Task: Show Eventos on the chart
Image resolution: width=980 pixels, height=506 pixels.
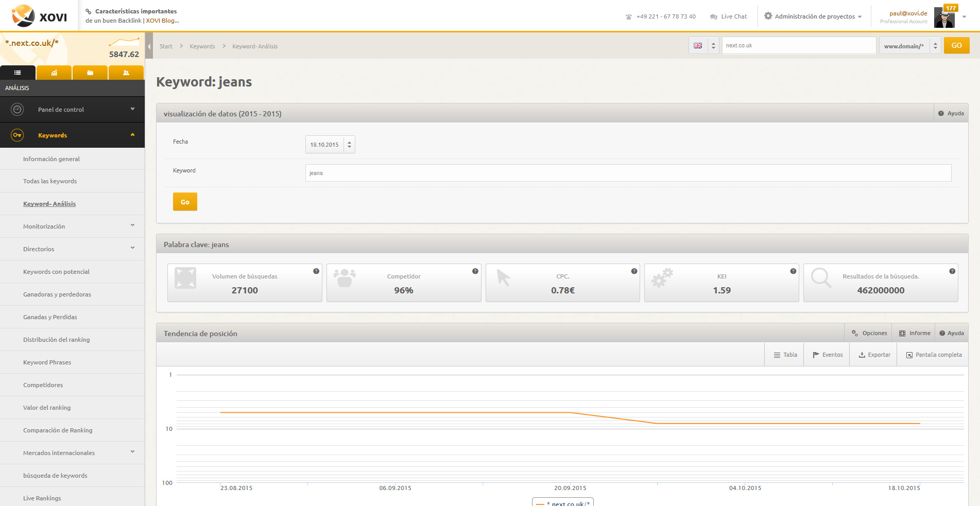Action: coord(827,355)
